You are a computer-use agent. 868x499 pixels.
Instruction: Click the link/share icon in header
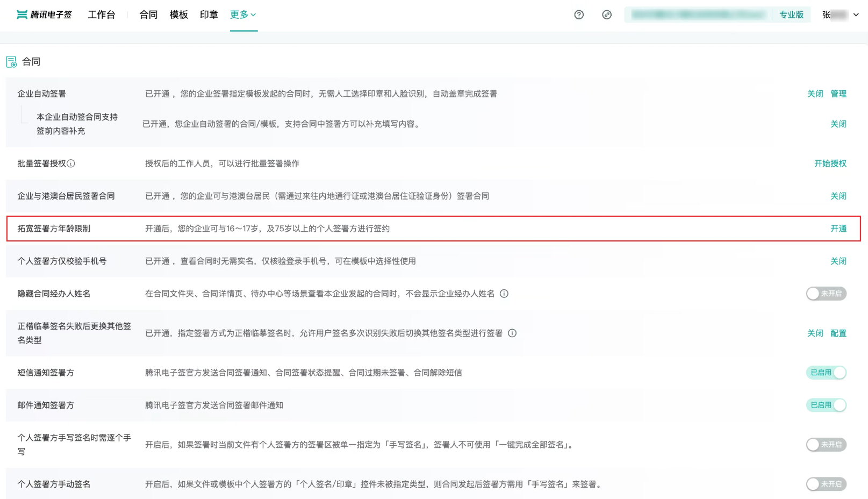click(606, 15)
